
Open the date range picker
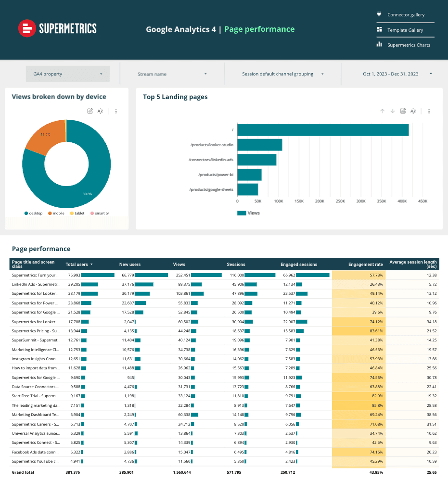point(397,74)
